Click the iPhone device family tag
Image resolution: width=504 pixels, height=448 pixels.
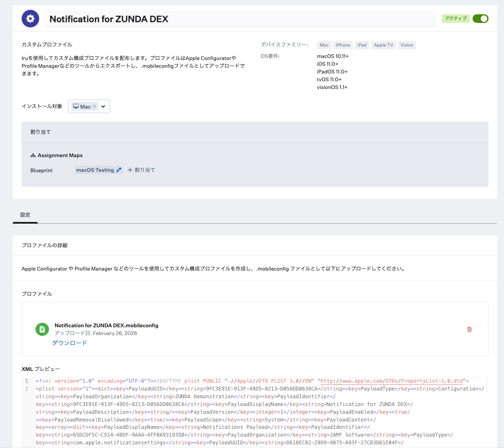[x=343, y=45]
